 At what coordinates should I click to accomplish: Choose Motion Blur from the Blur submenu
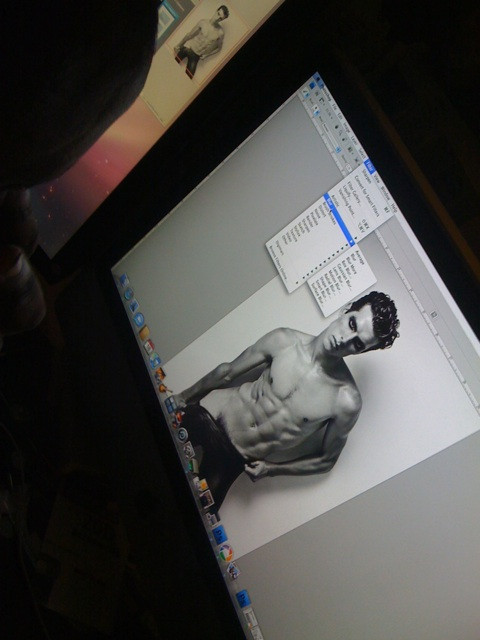pos(334,282)
